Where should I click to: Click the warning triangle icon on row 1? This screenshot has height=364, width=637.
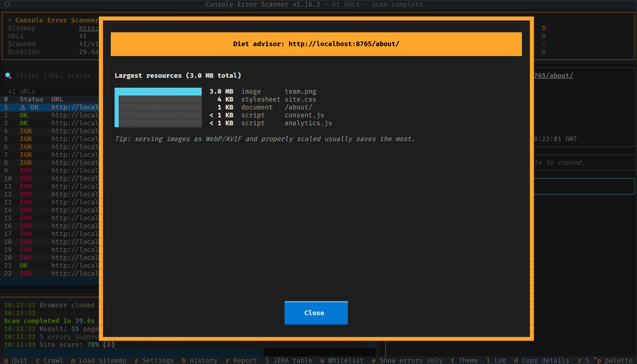[x=23, y=107]
